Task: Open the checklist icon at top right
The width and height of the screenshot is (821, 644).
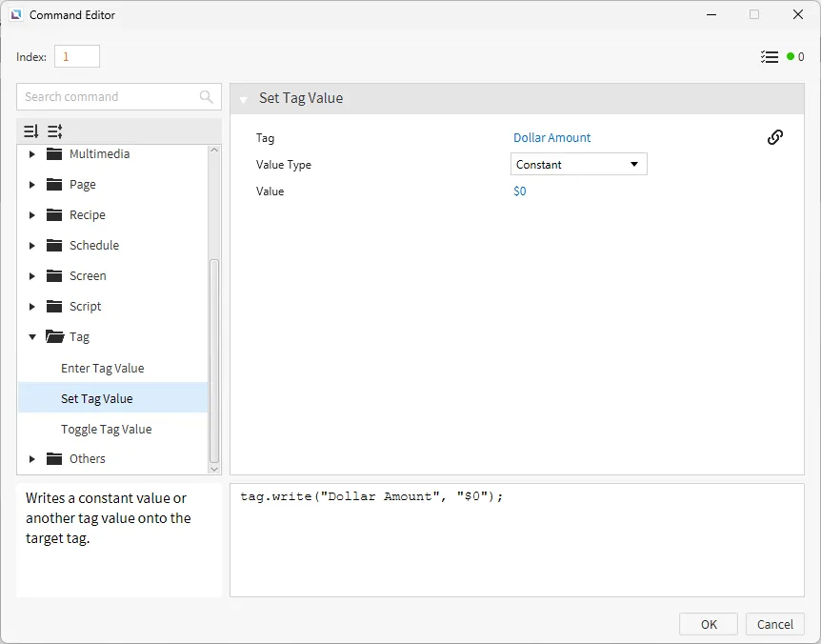Action: click(x=770, y=57)
